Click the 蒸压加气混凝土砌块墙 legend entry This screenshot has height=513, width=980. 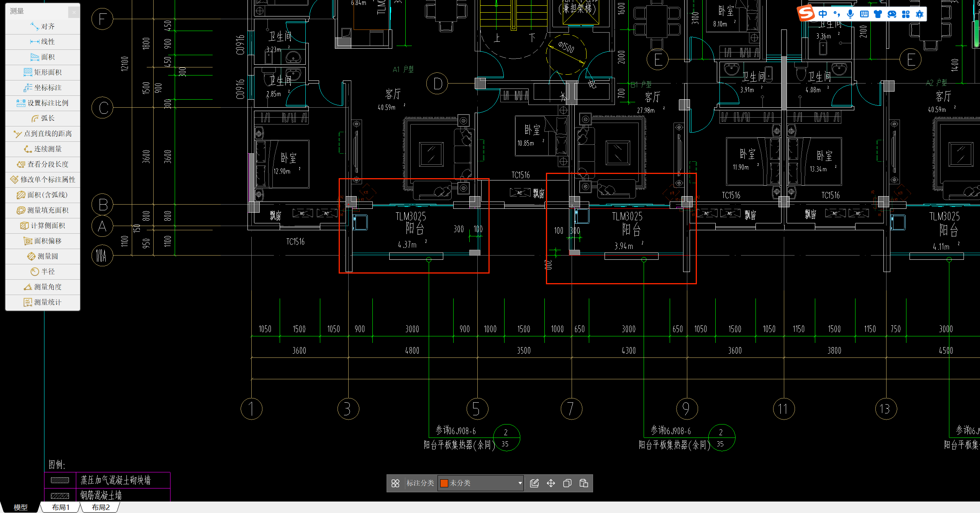[x=116, y=480]
